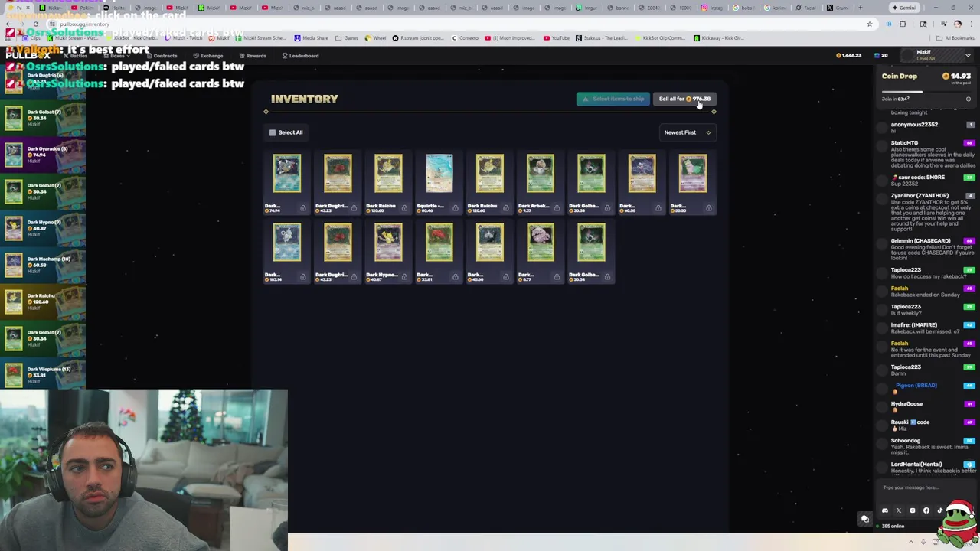The image size is (980, 551).
Task: Click the Pullbox logo
Action: 28,55
